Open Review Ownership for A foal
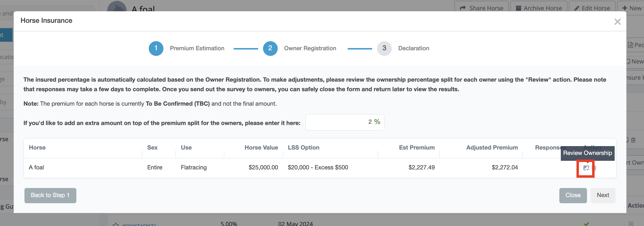Image resolution: width=644 pixels, height=226 pixels. [x=586, y=168]
